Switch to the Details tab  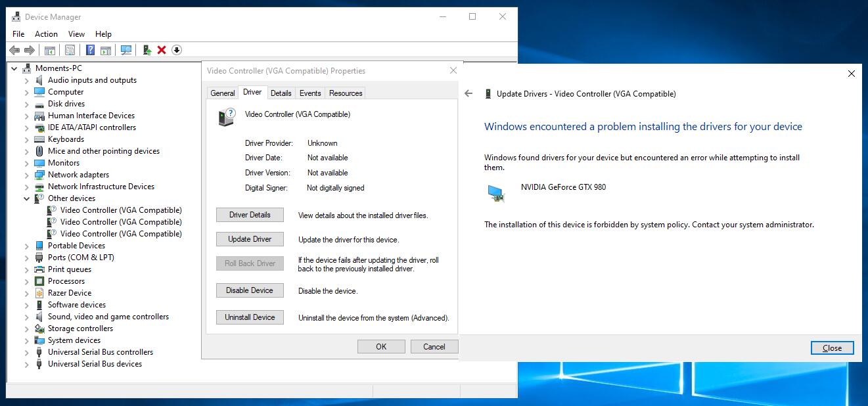click(x=281, y=93)
